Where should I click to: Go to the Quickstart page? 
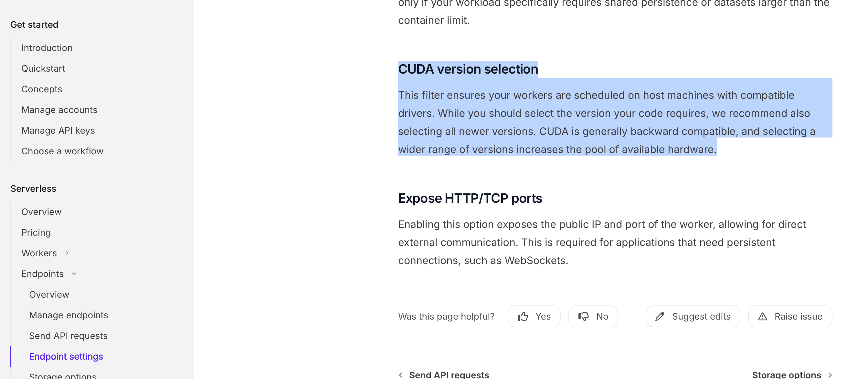click(x=43, y=69)
